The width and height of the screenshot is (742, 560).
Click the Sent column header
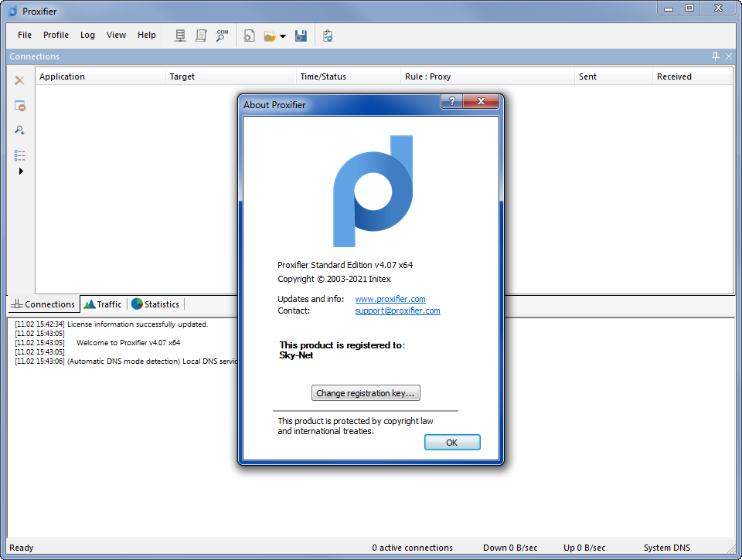pyautogui.click(x=614, y=76)
